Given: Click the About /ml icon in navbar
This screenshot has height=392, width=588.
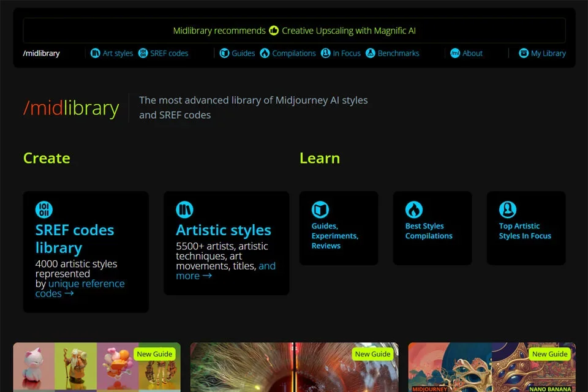Looking at the screenshot, I should pos(455,53).
